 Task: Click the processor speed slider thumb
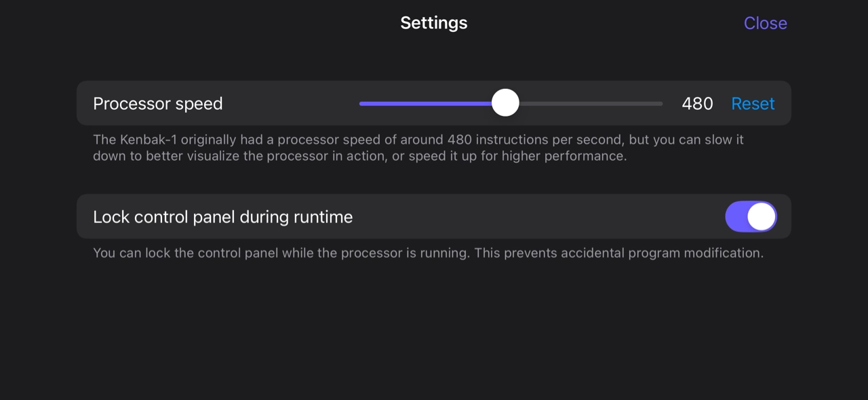click(x=505, y=103)
